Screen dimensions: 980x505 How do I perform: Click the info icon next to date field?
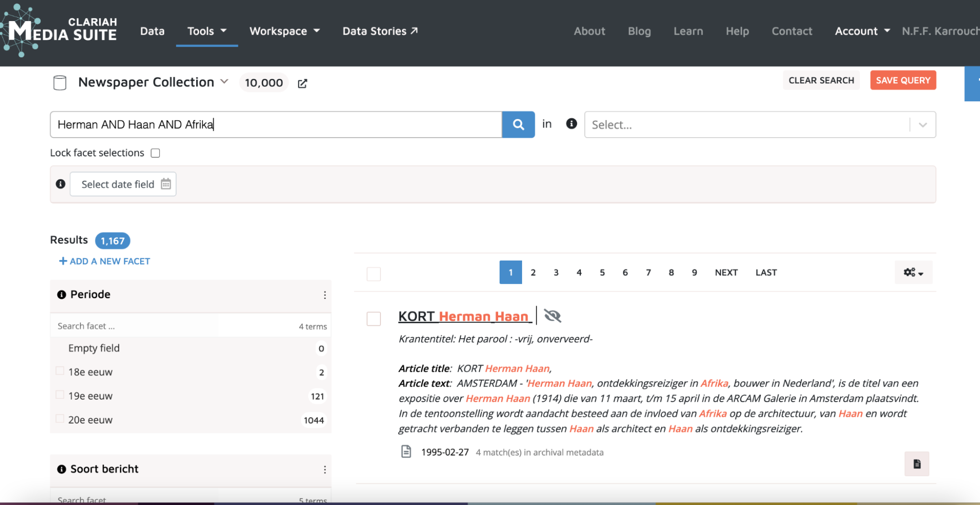[x=61, y=184]
